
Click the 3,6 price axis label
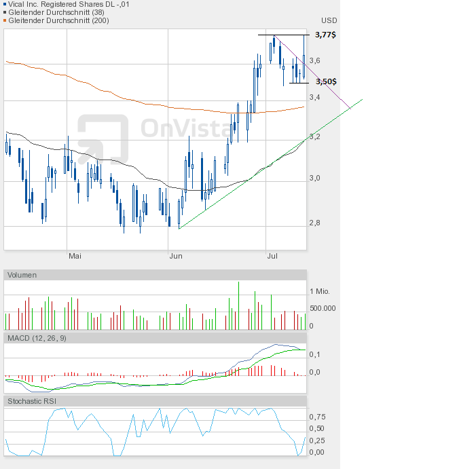(x=315, y=60)
